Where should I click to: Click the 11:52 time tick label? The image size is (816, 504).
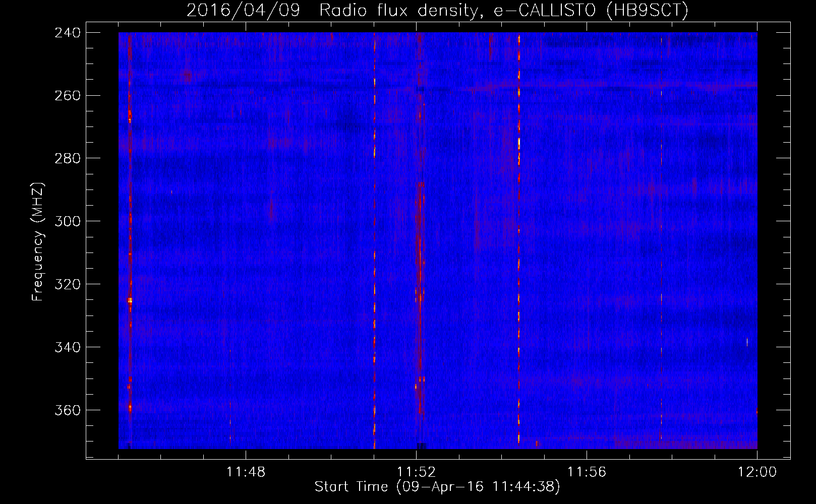pyautogui.click(x=416, y=472)
